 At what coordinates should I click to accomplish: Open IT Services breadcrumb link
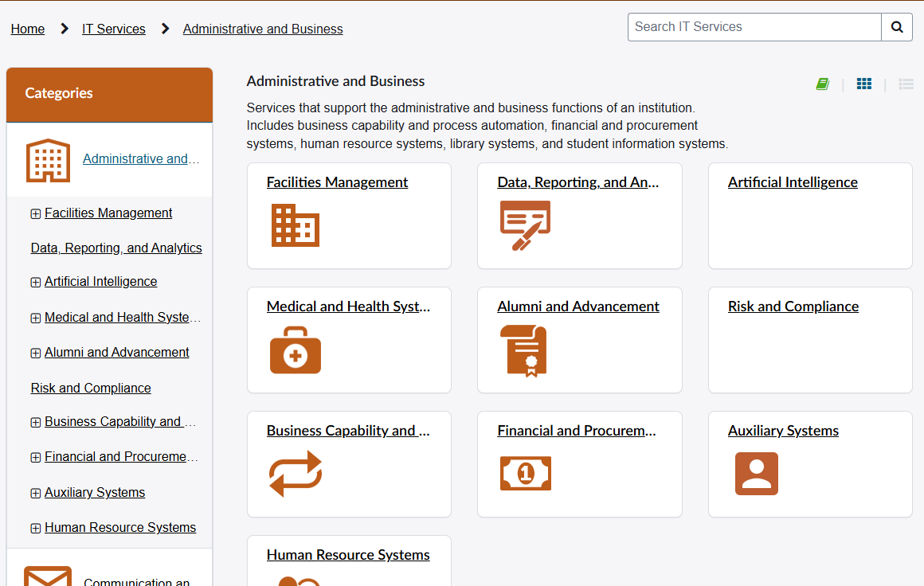click(x=114, y=29)
